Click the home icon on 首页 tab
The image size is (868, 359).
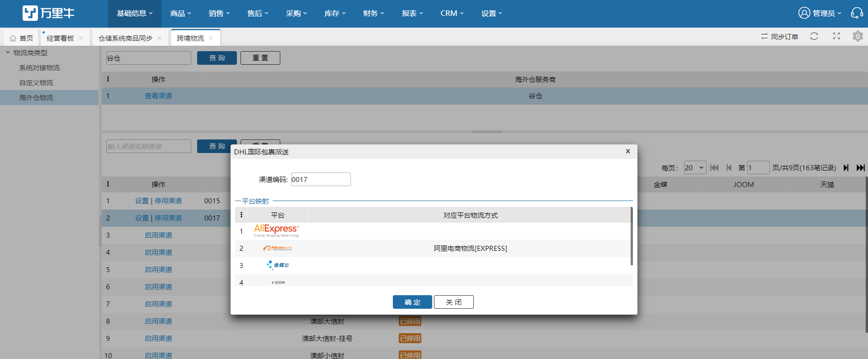point(13,38)
